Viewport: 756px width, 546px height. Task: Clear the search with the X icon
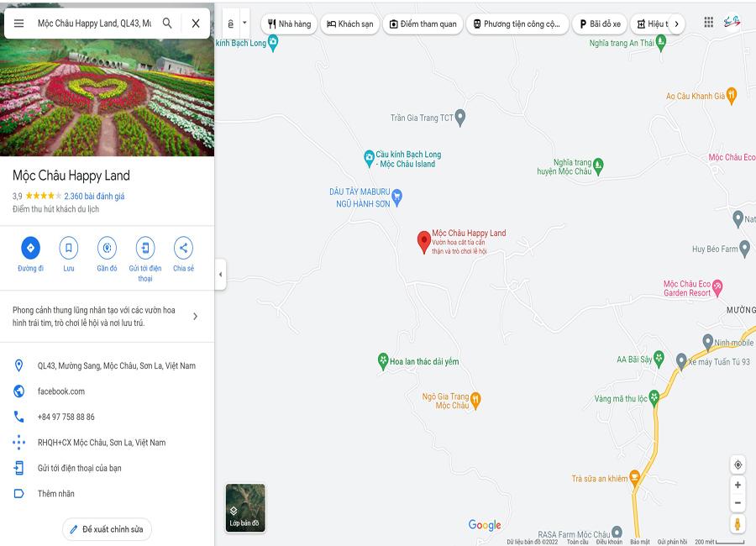[x=195, y=24]
